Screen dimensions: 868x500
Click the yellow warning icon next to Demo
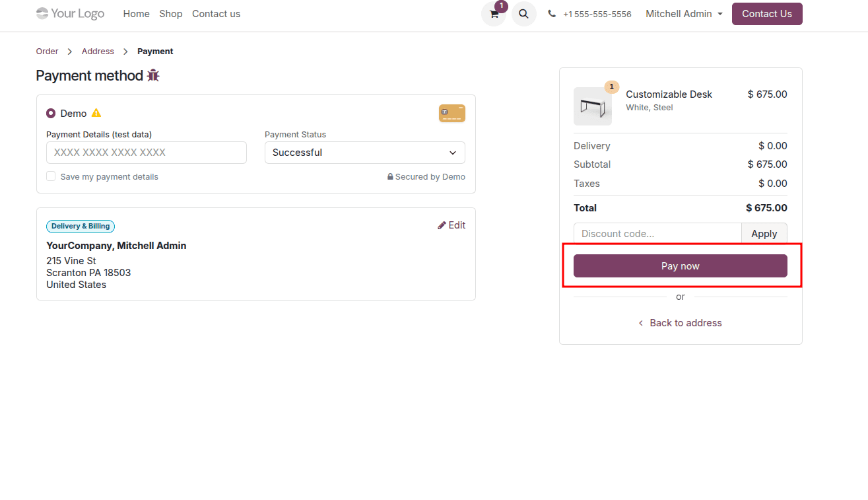[96, 113]
